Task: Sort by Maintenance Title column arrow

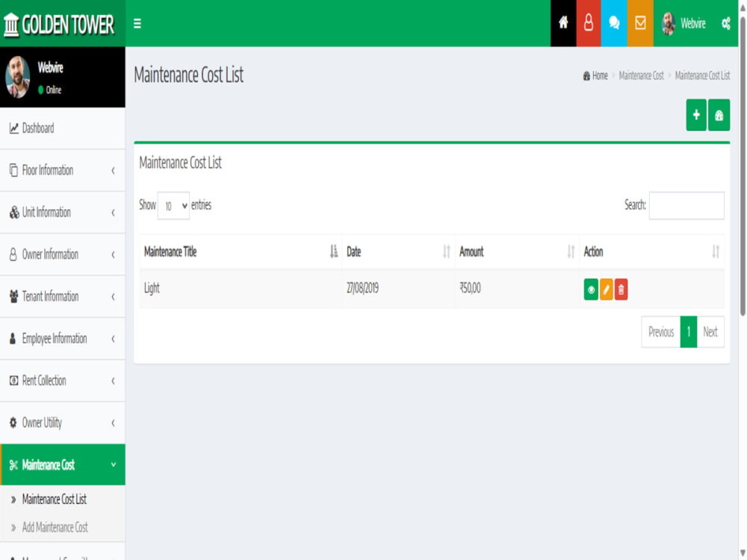Action: pos(333,252)
